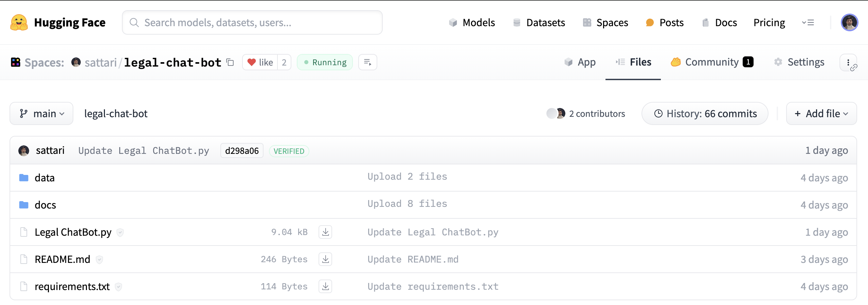868x305 pixels.
Task: Click the security shield beside requirements.txt
Action: tap(118, 287)
